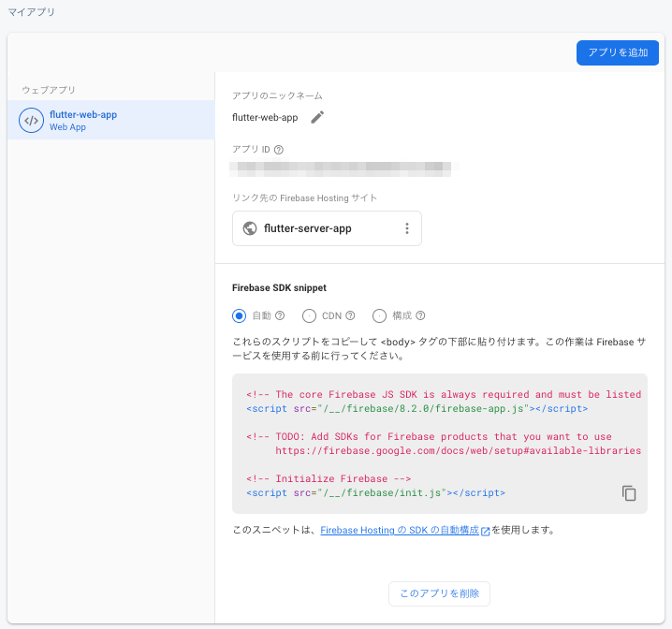Click the code brackets icon for flutter-web-app

point(31,121)
